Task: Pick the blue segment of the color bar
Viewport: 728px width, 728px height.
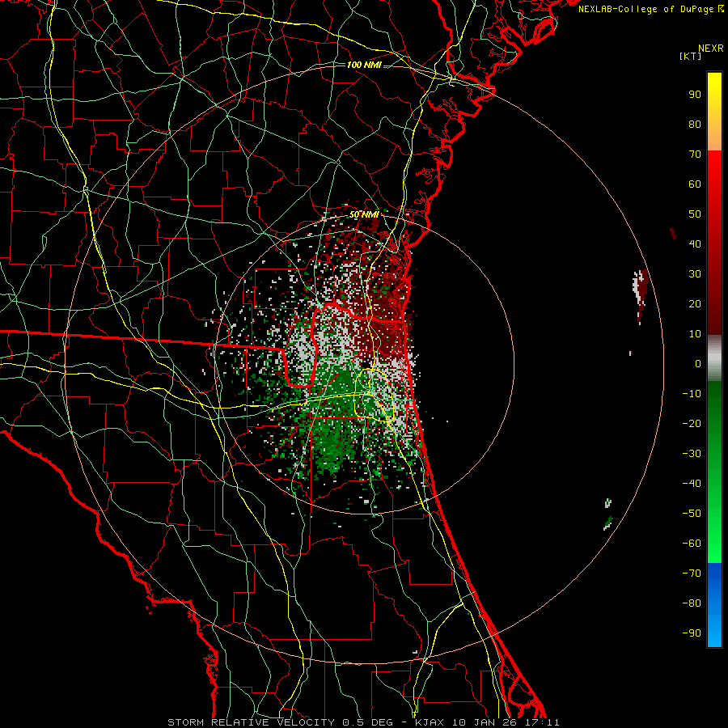Action: (x=714, y=605)
